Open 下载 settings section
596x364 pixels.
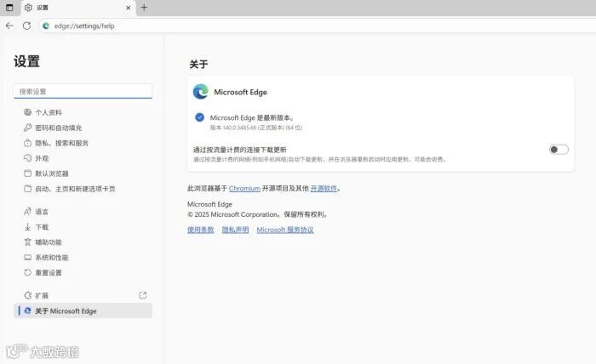(x=42, y=227)
